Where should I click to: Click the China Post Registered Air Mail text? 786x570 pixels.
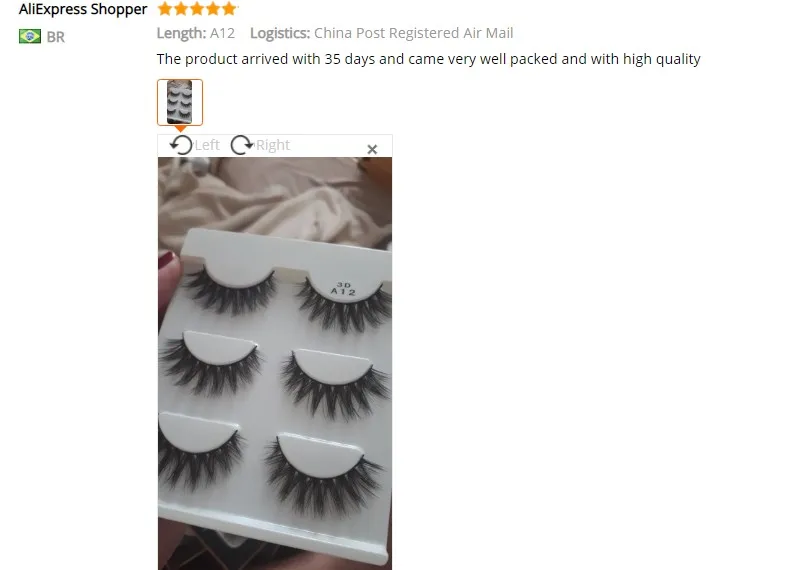pyautogui.click(x=414, y=33)
